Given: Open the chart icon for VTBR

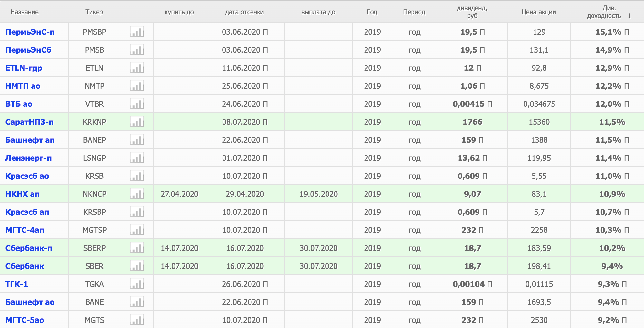Looking at the screenshot, I should (x=137, y=104).
